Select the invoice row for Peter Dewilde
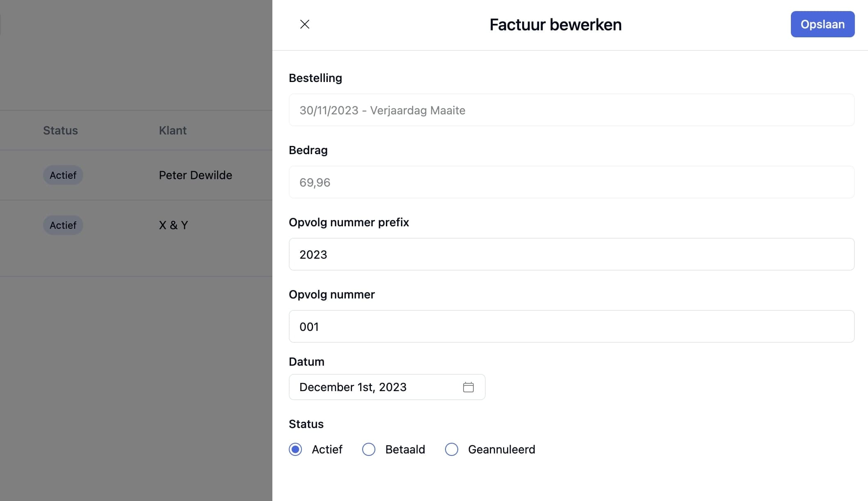The width and height of the screenshot is (868, 501). (196, 175)
